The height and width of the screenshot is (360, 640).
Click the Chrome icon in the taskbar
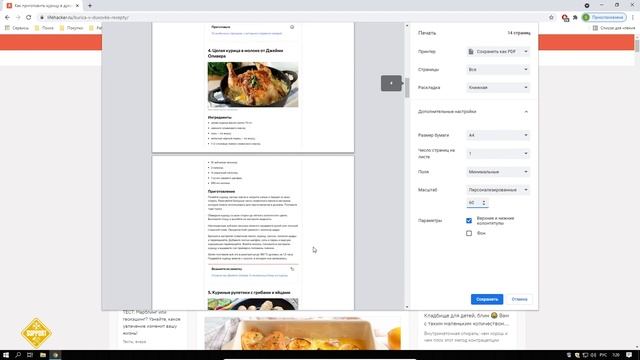(x=55, y=355)
